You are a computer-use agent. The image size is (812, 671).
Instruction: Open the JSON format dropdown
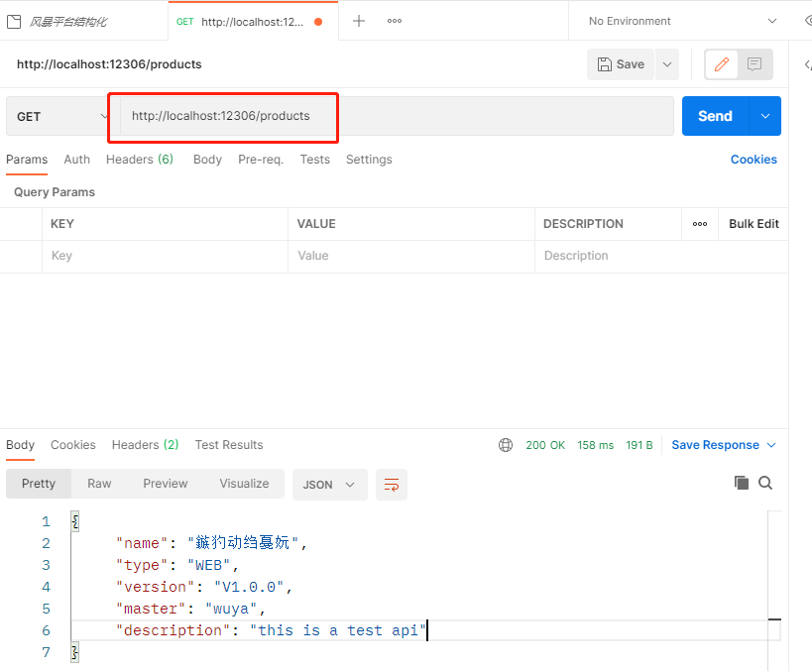tap(330, 485)
